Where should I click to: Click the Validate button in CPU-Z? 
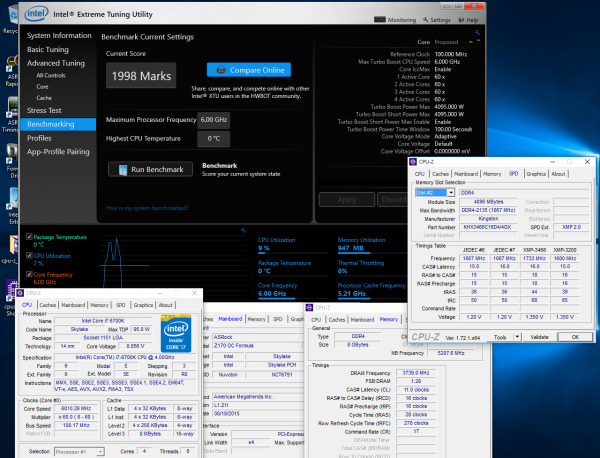coord(540,337)
